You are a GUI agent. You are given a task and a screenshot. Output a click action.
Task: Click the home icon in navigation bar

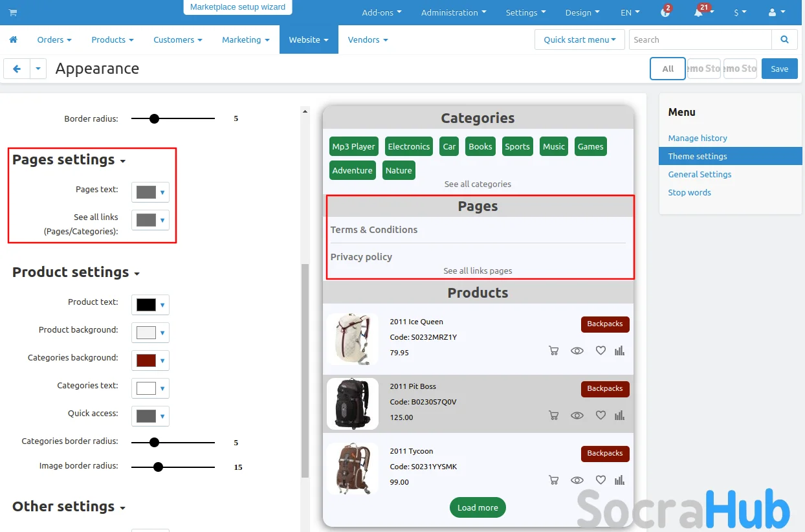pyautogui.click(x=13, y=40)
